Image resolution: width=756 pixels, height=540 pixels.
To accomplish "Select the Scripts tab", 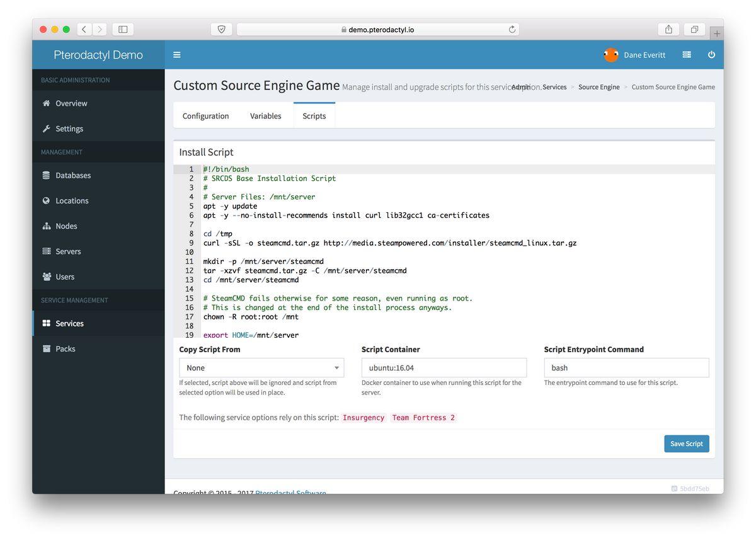I will (314, 116).
